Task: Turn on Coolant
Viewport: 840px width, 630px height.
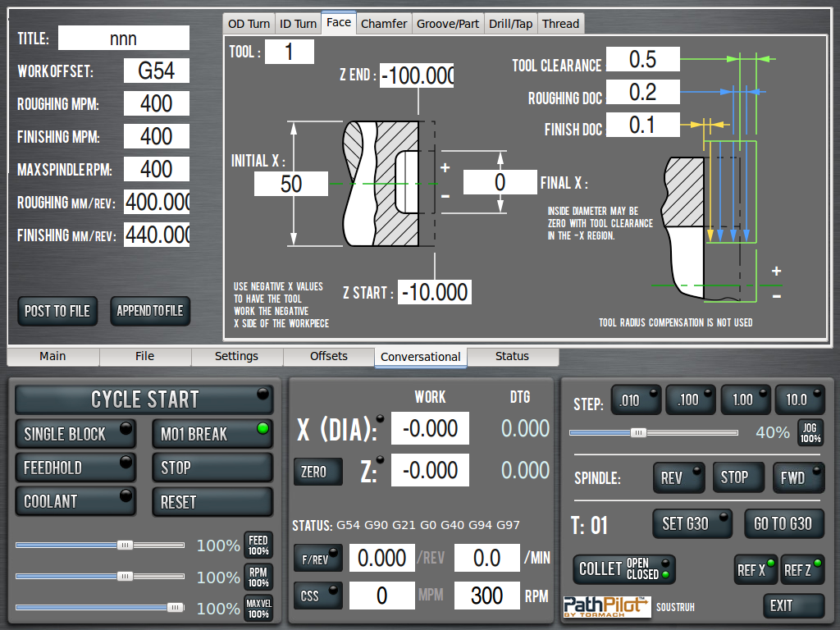Action: point(75,501)
